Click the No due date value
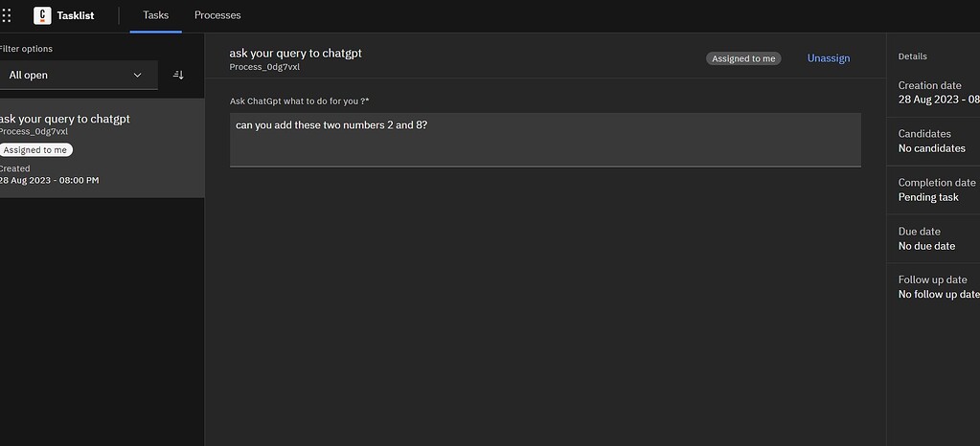 click(926, 246)
